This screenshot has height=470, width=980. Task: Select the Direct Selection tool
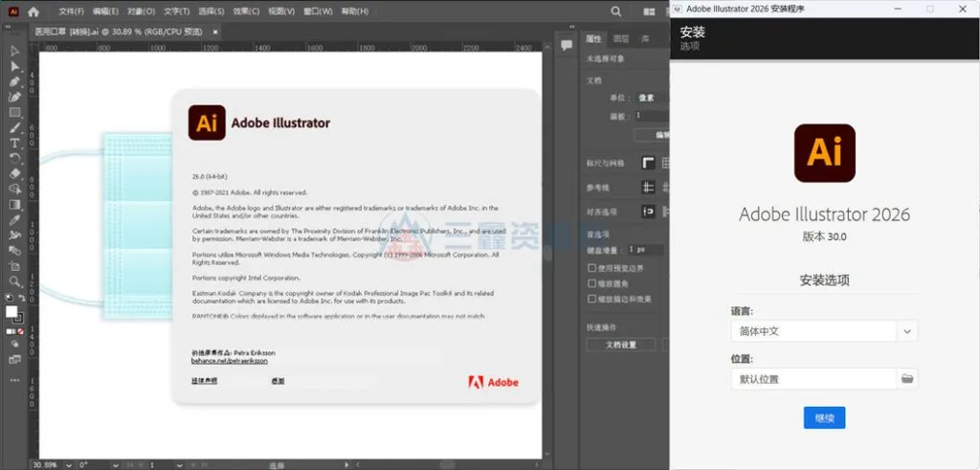tap(14, 67)
